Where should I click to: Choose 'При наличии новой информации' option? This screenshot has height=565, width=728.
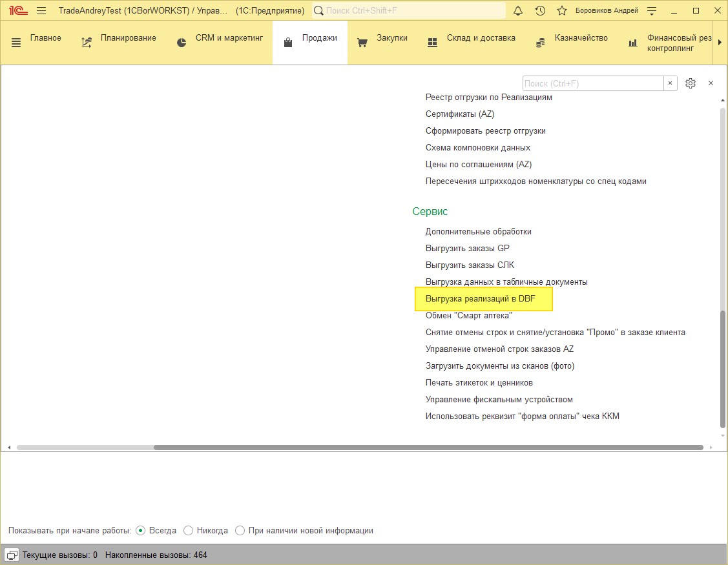(240, 531)
